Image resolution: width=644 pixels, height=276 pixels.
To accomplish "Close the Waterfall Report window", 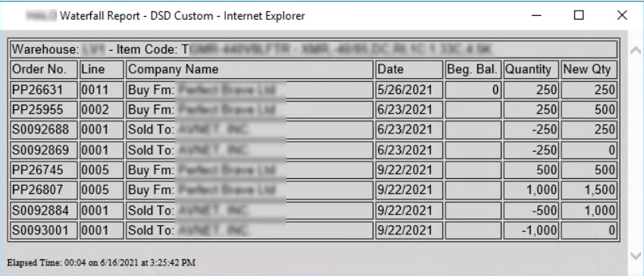I will coord(622,16).
